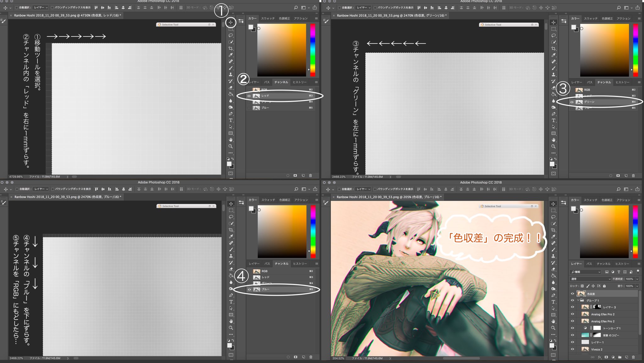The image size is (644, 363).
Task: Click the search icon in the グリーン window options bar
Action: point(619,8)
